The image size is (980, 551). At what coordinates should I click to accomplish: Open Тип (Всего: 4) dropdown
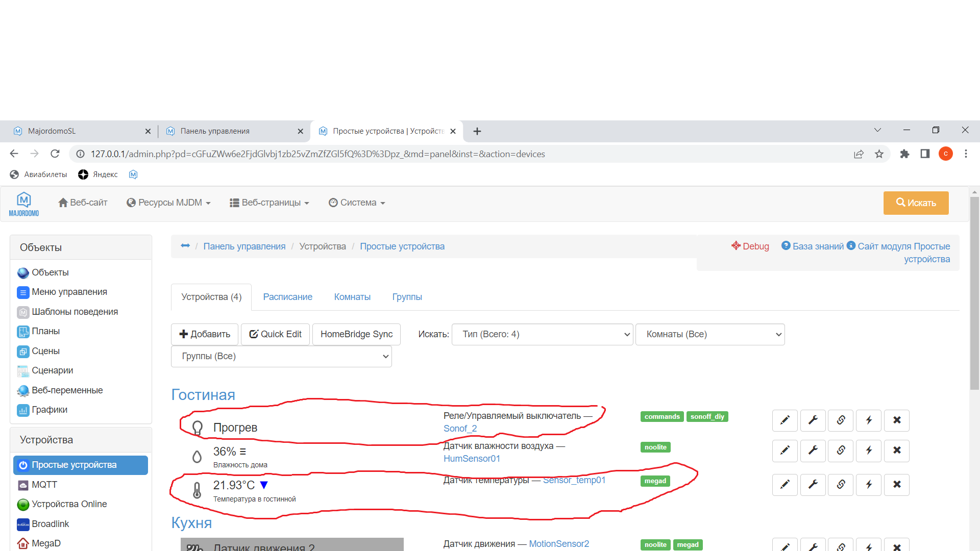542,334
